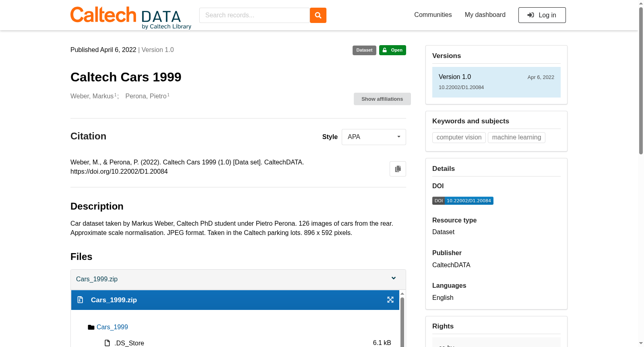Click the Cars_1999.zip file name header
This screenshot has width=644, height=347.
pos(97,279)
